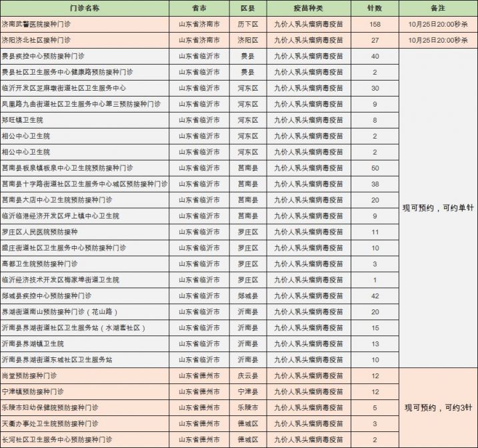Screen dimensions: 478x448
Task: Click the 2 dose count for 长河社区 row
Action: pyautogui.click(x=375, y=440)
